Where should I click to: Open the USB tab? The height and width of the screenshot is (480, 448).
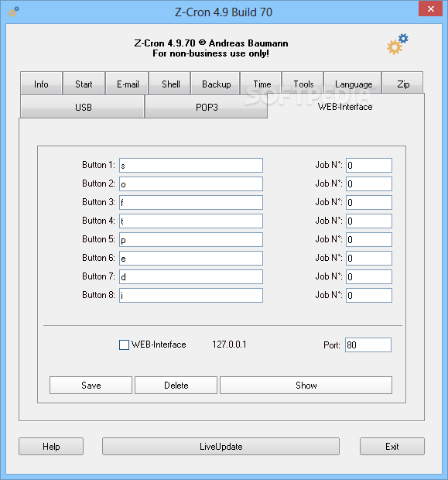(83, 107)
